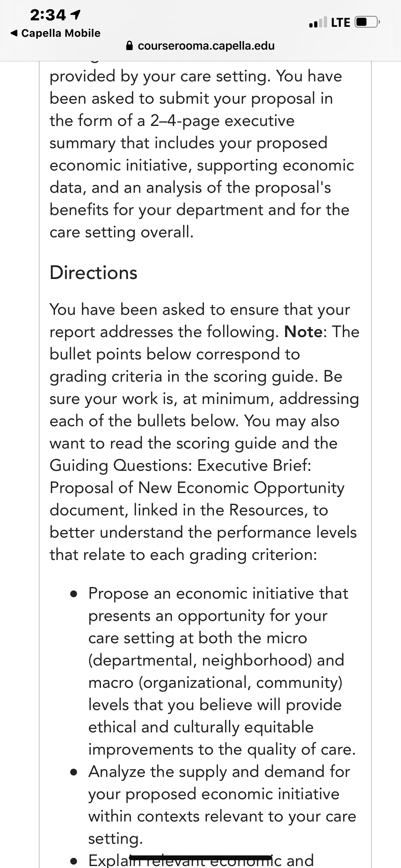Tap the care setting overall sentence

coord(122,232)
